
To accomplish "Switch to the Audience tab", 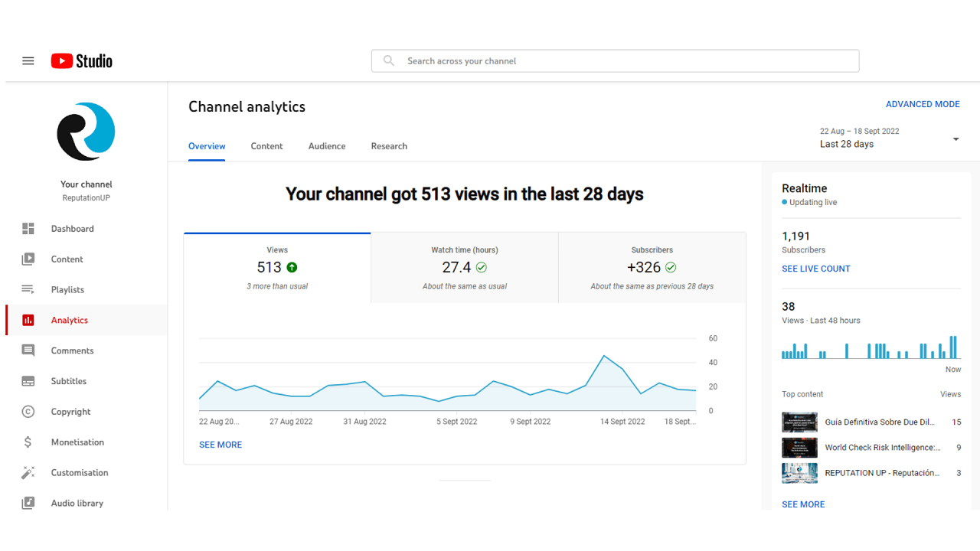I will (x=327, y=146).
